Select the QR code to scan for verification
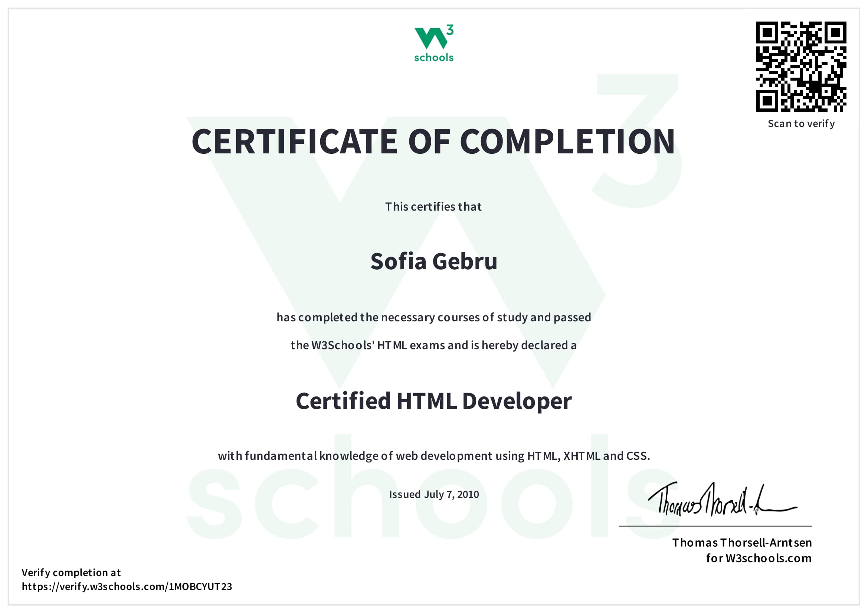868x614 pixels. [802, 68]
